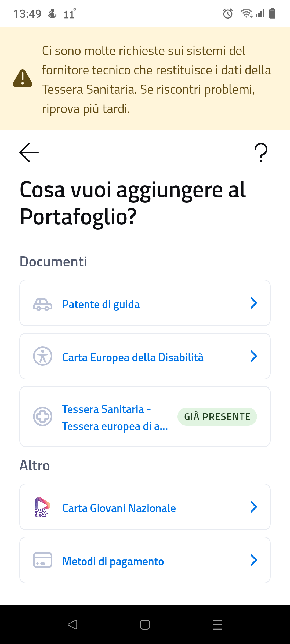Add Metodi di pagamento

click(x=113, y=561)
